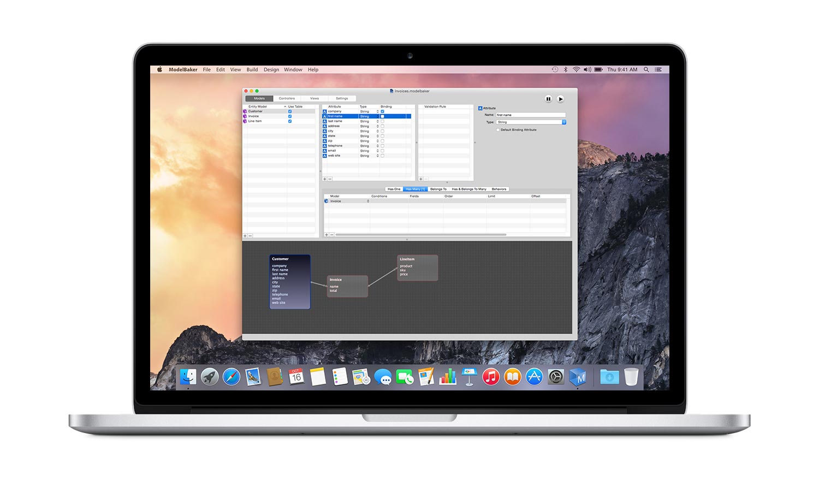Uncheck Use Table for Customer
Screen dimensions: 819x504
click(x=290, y=111)
